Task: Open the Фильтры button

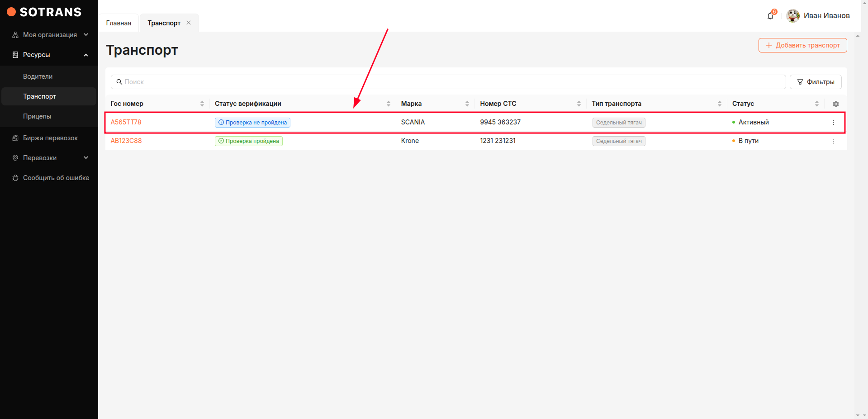Action: coord(815,82)
